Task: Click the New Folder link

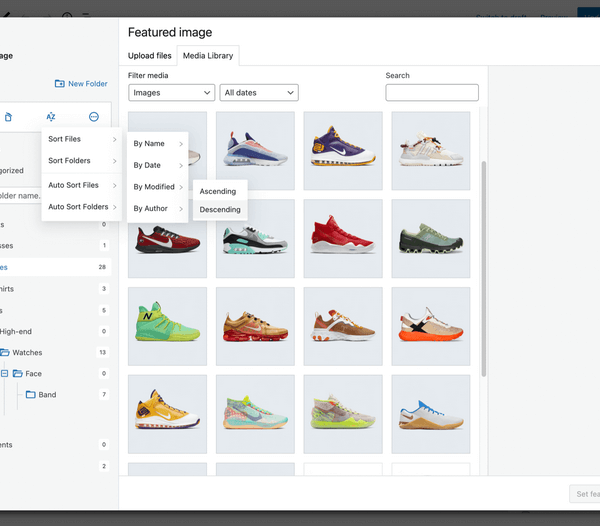Action: (x=81, y=83)
